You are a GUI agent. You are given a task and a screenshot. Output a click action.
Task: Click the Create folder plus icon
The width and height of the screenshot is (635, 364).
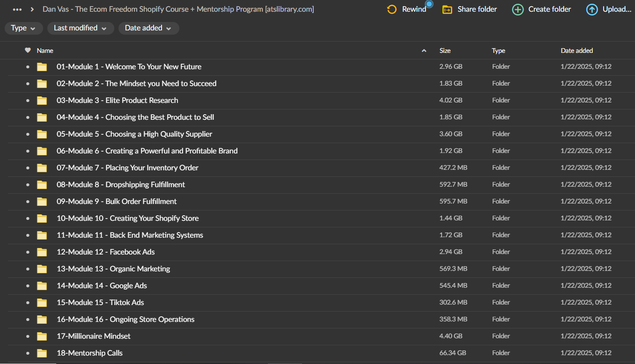click(517, 9)
